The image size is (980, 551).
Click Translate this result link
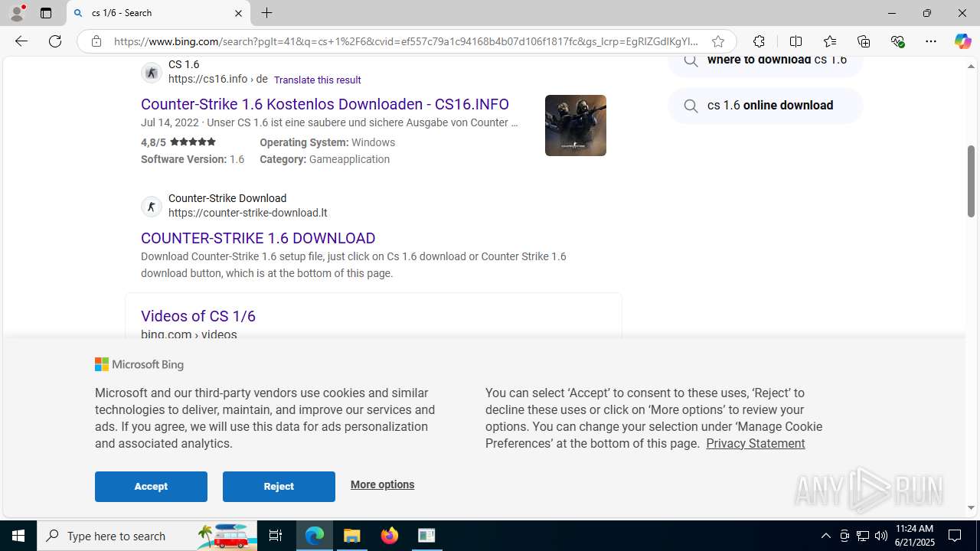(x=317, y=80)
